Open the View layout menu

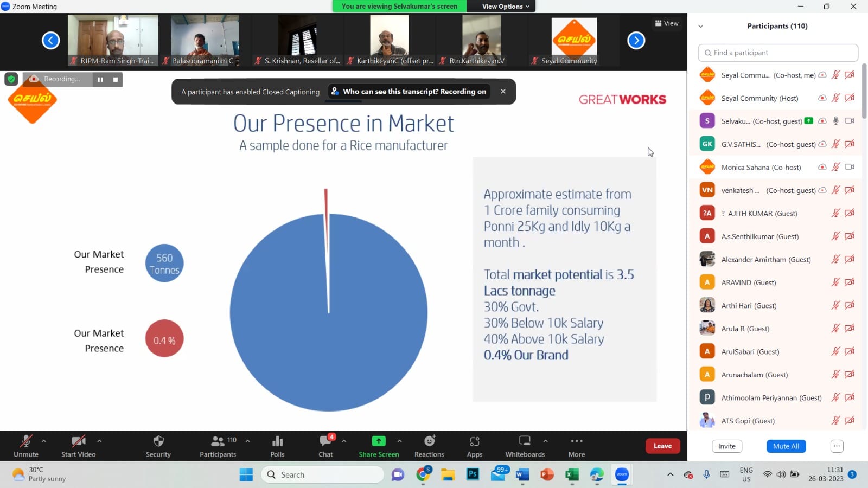pos(667,23)
